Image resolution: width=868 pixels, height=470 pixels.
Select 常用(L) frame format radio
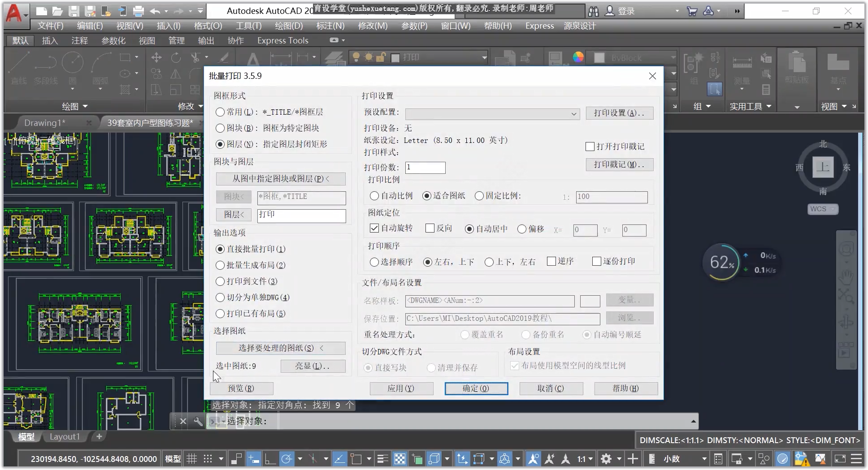(220, 112)
